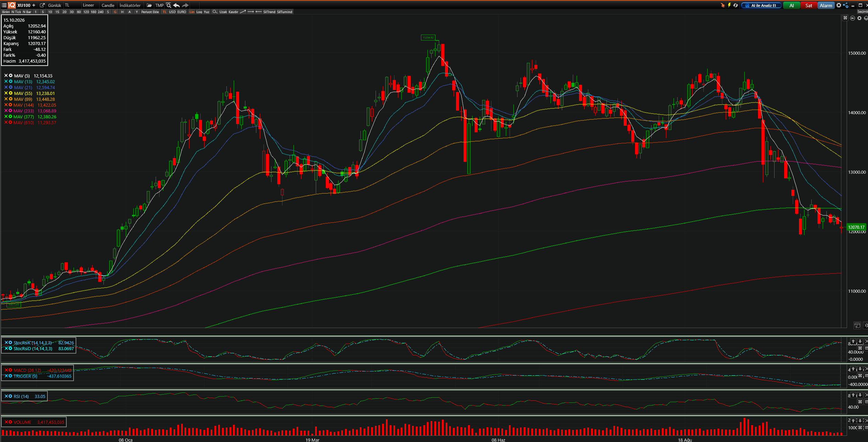This screenshot has height=442, width=868.
Task: Move the StocRsi panel up with the arrow
Action: [853, 341]
